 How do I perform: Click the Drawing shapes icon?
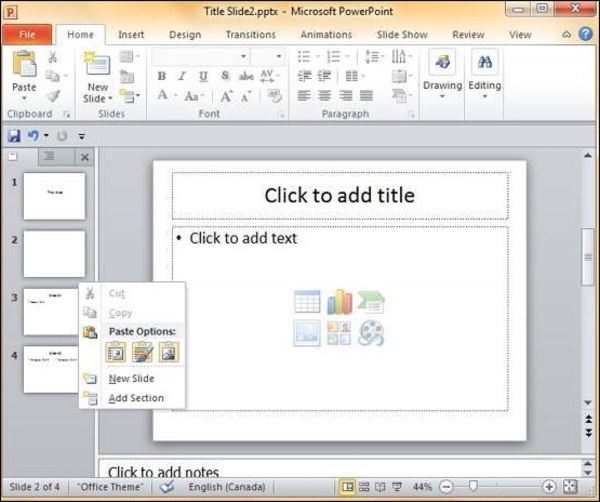pos(441,64)
